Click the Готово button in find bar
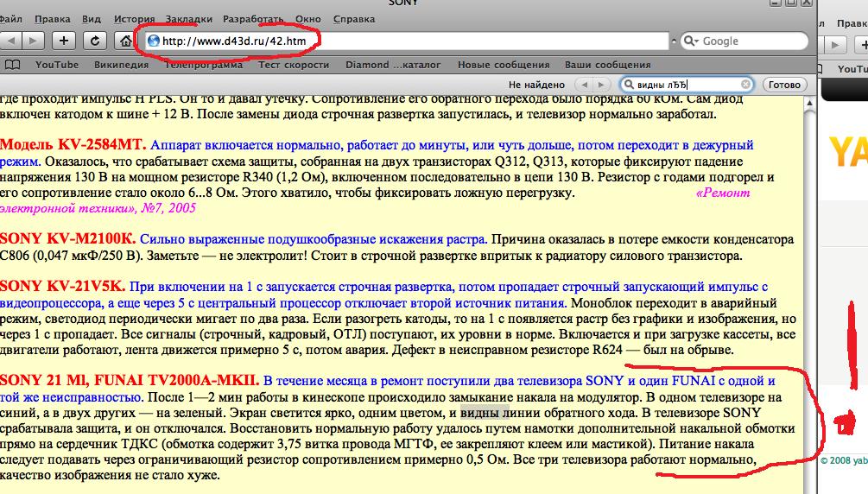This screenshot has height=494, width=868. 784,85
